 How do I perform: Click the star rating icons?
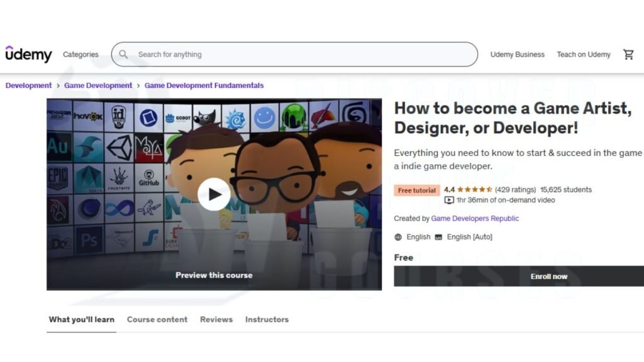[x=474, y=190]
